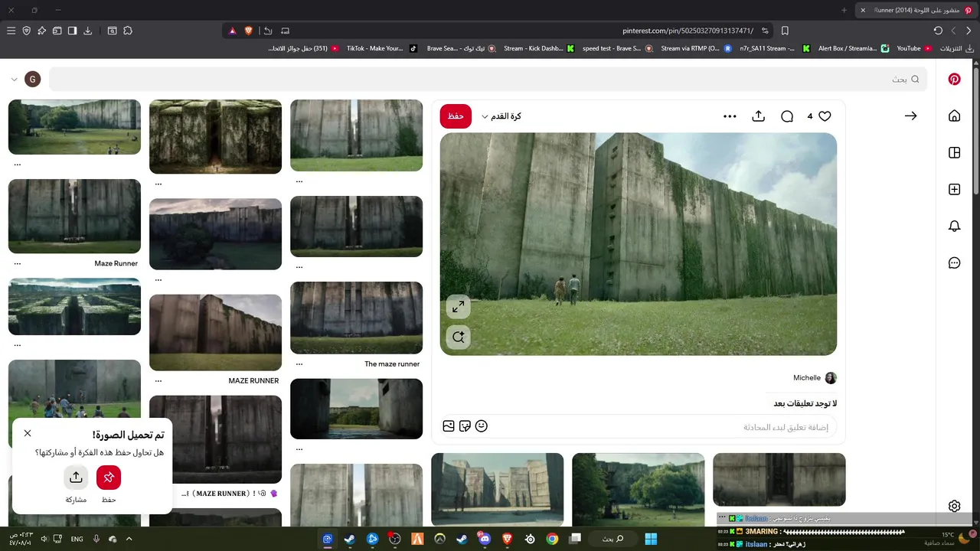Screen dimensions: 980x551
Task: Click the red حفظ save button on pin
Action: [456, 116]
